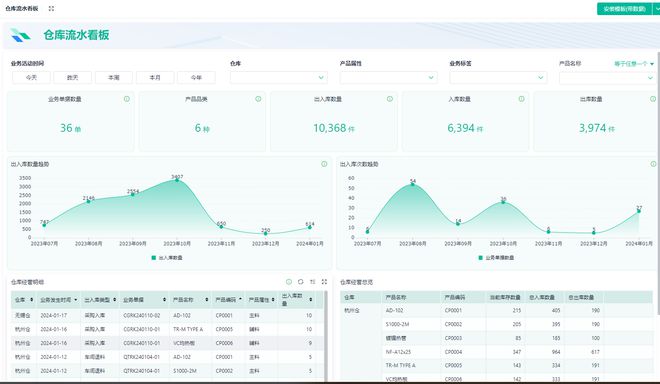660x384 pixels.
Task: Click the 3407 peak point for 2023年10月
Action: pos(177,180)
